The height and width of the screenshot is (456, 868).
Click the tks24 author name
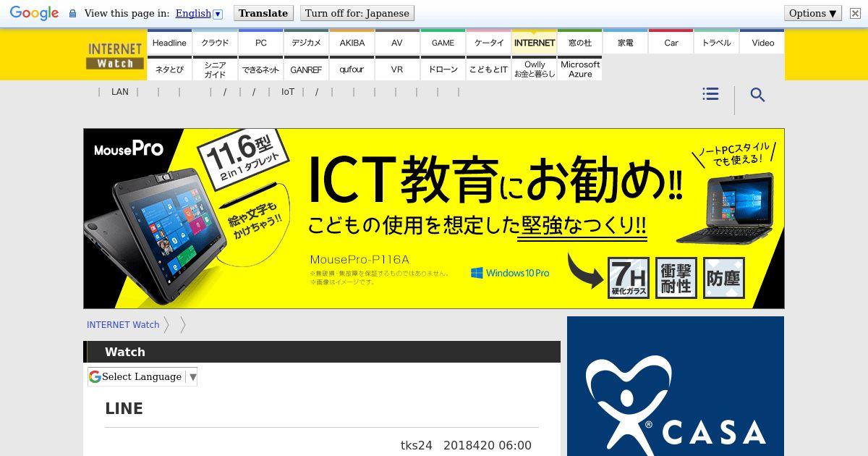pyautogui.click(x=416, y=445)
